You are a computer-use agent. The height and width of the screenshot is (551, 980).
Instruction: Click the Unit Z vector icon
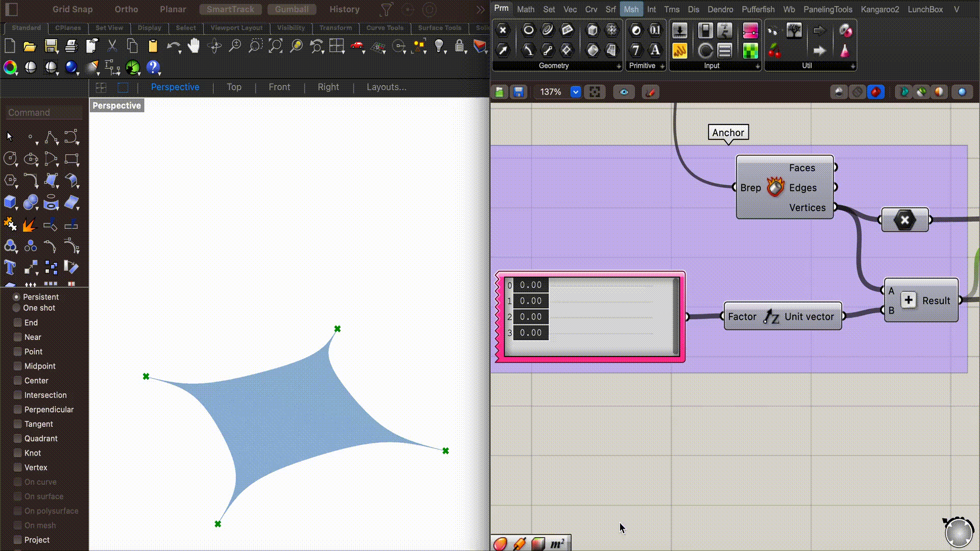coord(771,317)
